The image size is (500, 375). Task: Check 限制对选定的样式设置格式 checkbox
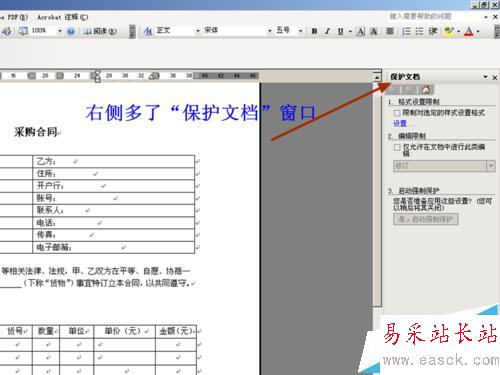point(397,113)
